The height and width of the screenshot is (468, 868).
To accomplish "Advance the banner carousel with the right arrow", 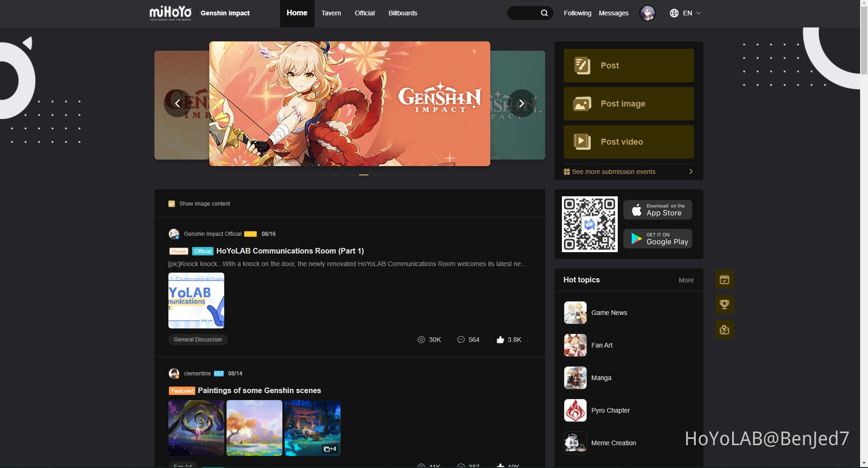I will point(521,103).
